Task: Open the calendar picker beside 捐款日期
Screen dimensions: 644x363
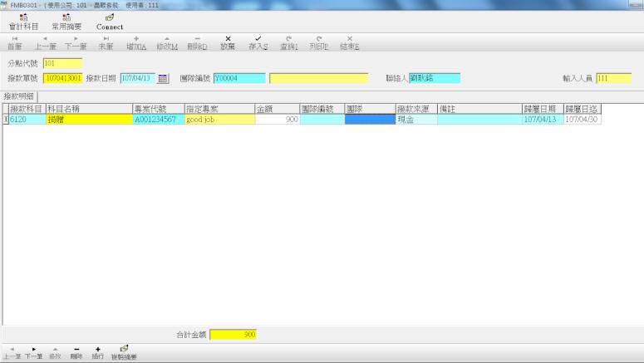Action: [x=163, y=78]
